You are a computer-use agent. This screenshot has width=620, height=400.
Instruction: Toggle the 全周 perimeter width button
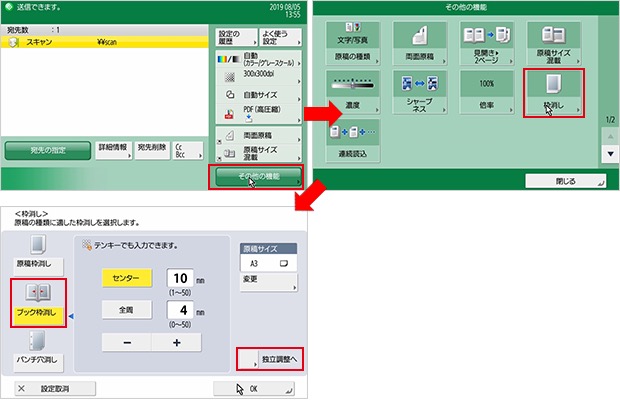pos(127,311)
